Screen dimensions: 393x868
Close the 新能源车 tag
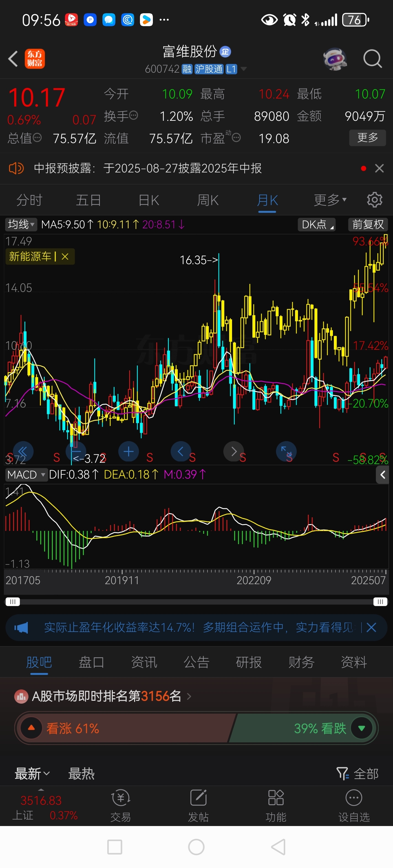coord(65,257)
